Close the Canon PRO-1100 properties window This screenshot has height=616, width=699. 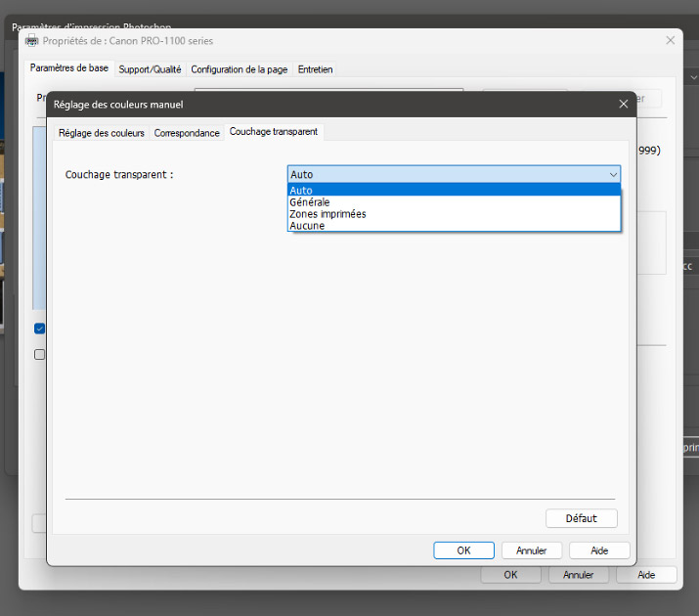[x=670, y=41]
